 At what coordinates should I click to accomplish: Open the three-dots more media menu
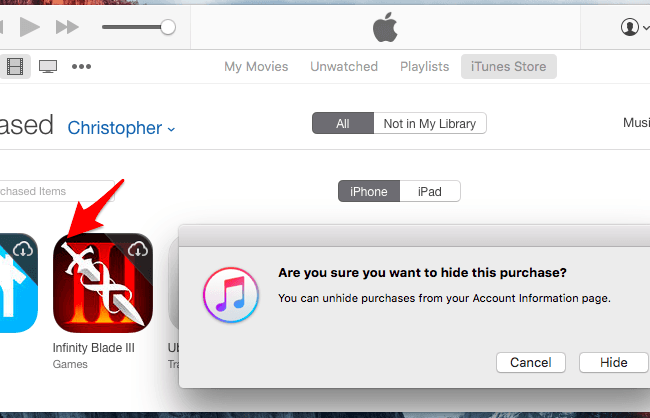click(x=81, y=67)
